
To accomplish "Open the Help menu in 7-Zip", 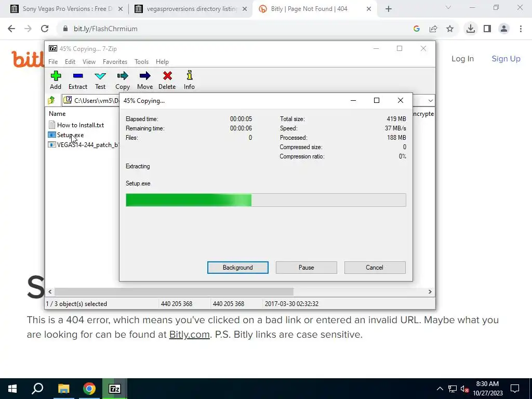I will click(x=162, y=62).
